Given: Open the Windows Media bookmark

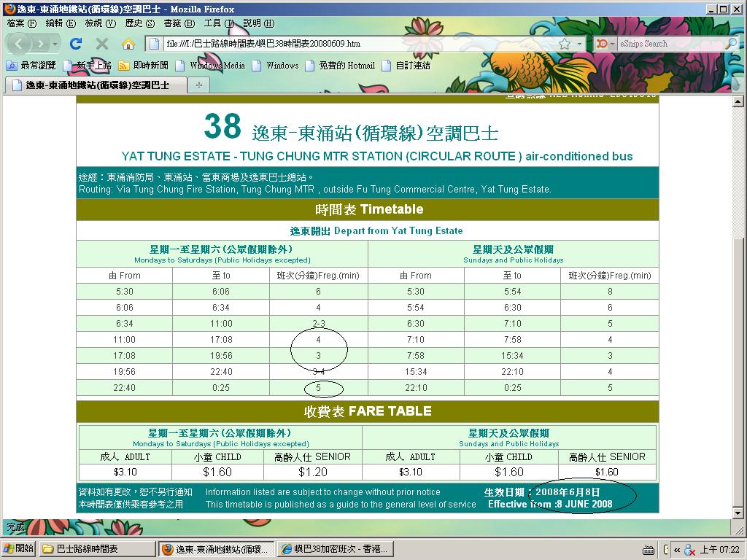Looking at the screenshot, I should tap(210, 66).
